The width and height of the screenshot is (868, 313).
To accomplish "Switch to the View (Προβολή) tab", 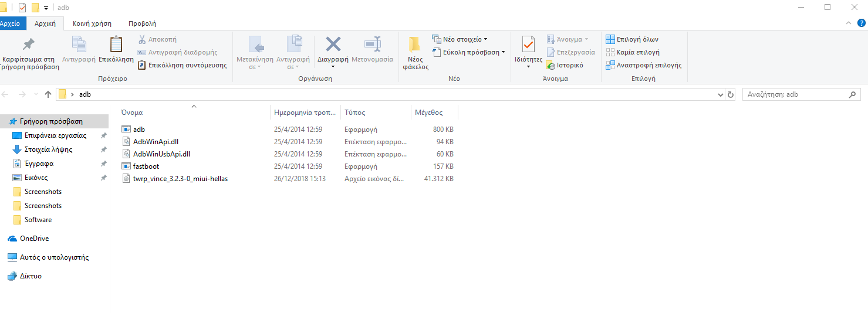I will 142,23.
